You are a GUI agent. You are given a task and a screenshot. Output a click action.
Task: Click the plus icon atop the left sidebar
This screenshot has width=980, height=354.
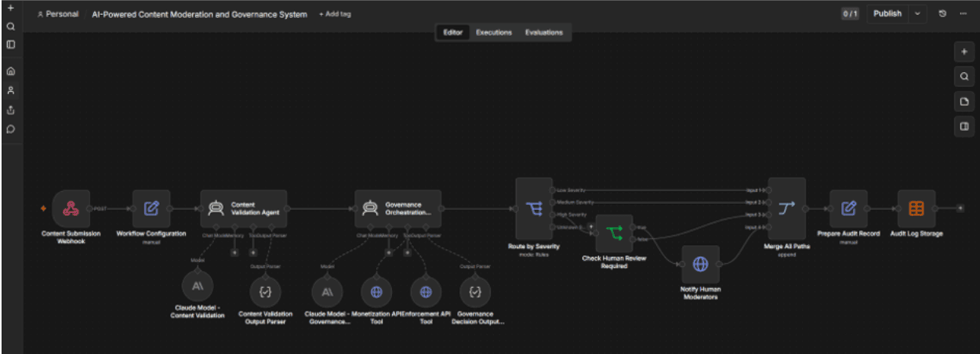point(11,7)
